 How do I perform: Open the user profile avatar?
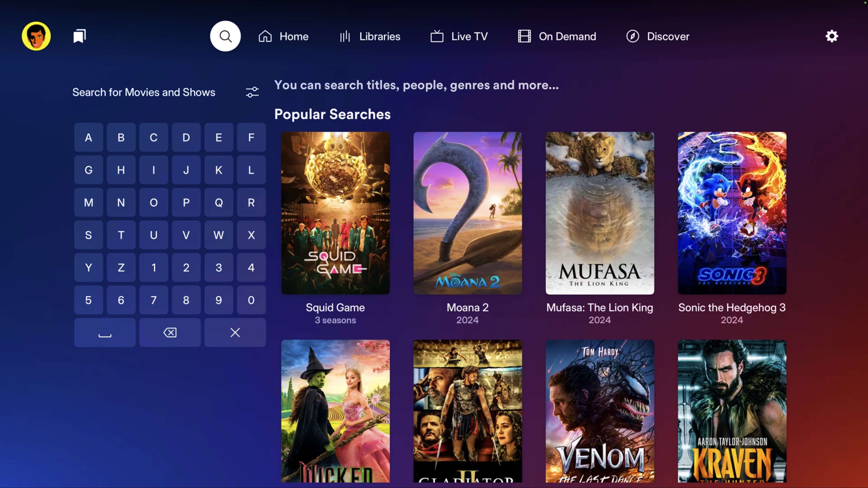(36, 36)
